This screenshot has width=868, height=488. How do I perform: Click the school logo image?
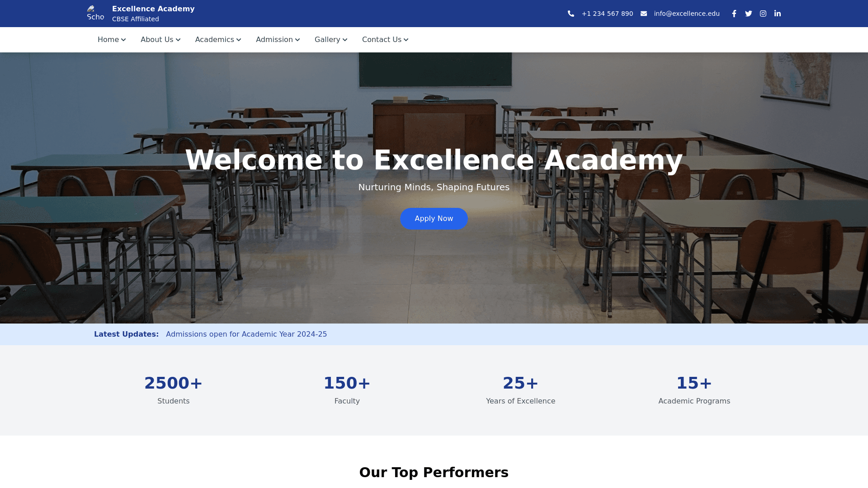click(x=96, y=14)
